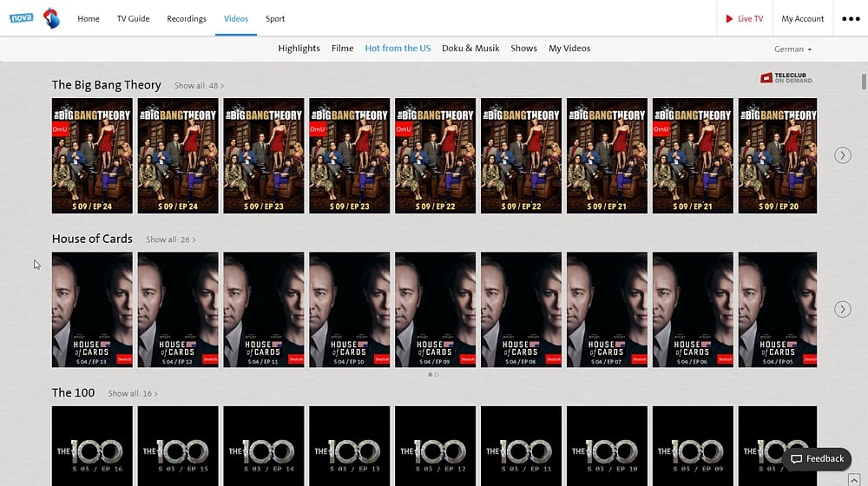
Task: Show all 16 episodes of The 100
Action: click(133, 393)
